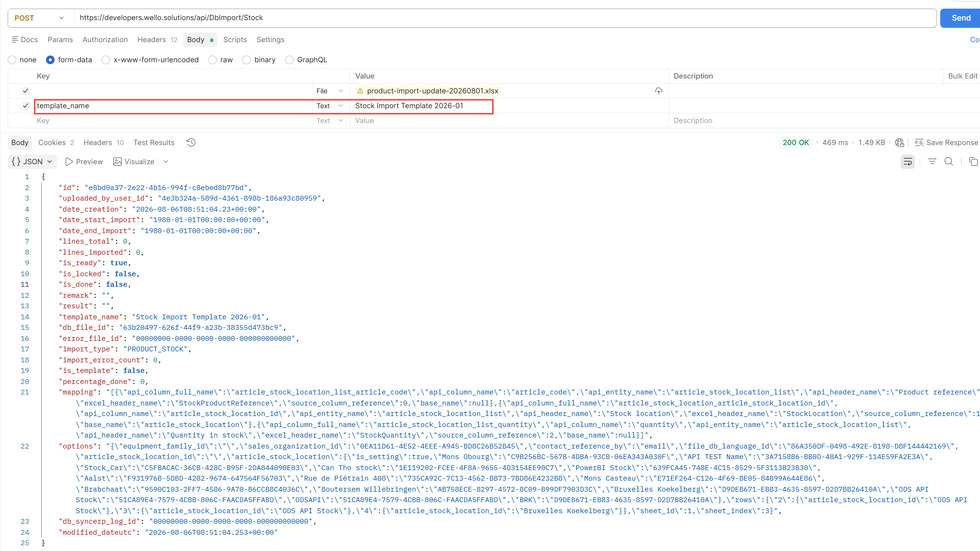Click the upload cloud icon in file row
This screenshot has height=551, width=980.
coord(659,91)
